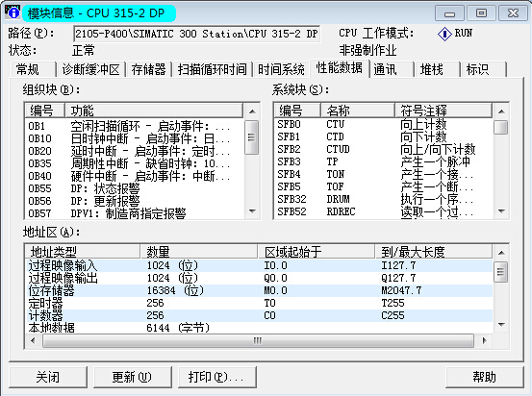
Task: Click the 编号 header in organization blocks
Action: click(45, 111)
